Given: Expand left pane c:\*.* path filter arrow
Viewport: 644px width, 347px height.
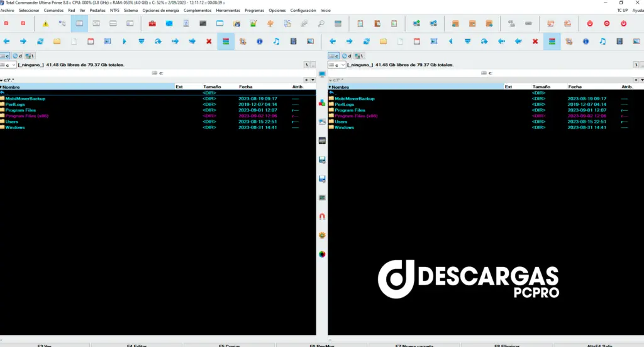Looking at the screenshot, I should pyautogui.click(x=1, y=80).
